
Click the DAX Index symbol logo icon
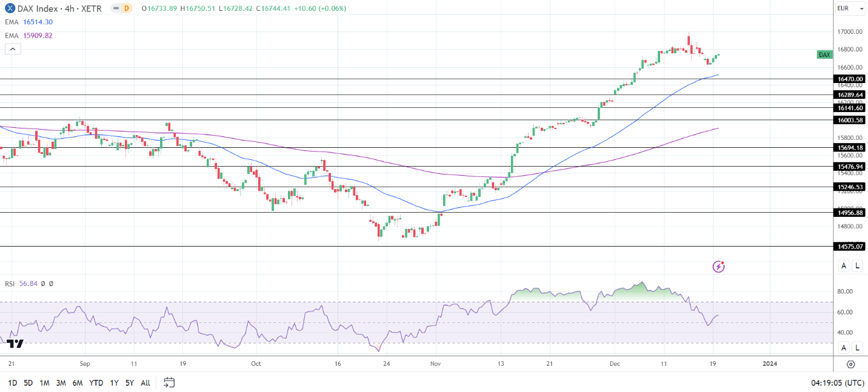tap(10, 8)
